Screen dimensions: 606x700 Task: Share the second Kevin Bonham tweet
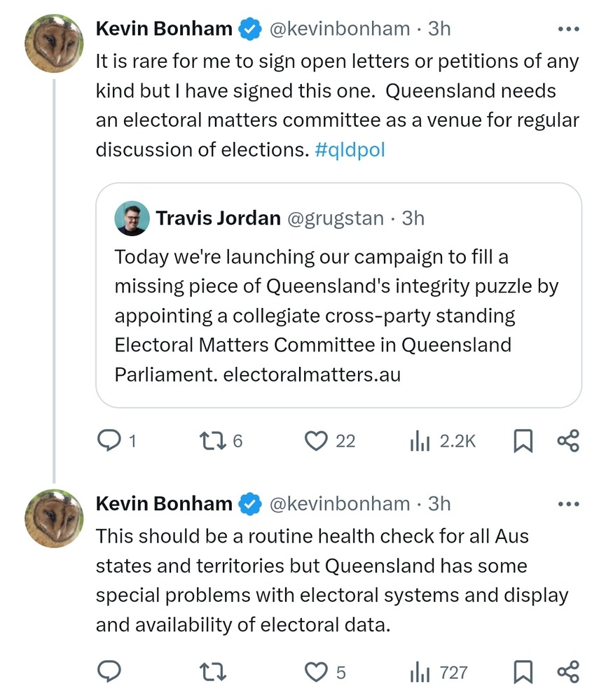coord(567,672)
